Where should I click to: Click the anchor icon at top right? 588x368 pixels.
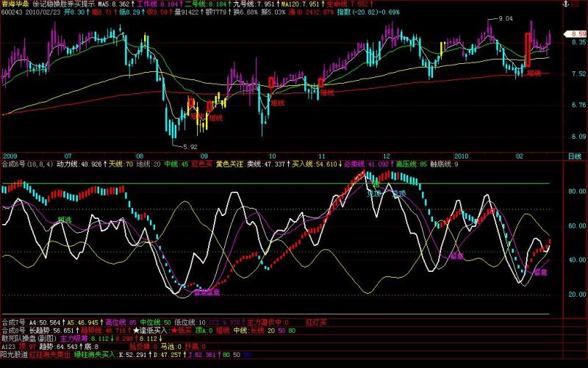point(566,4)
